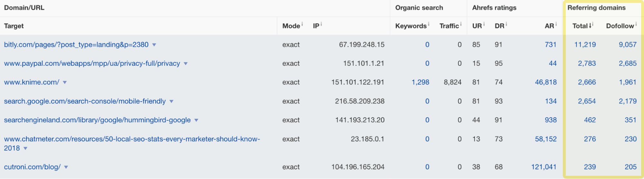Open 230 dofollow domains for chatmeter
Screen dimensions: 644x179
pyautogui.click(x=630, y=139)
